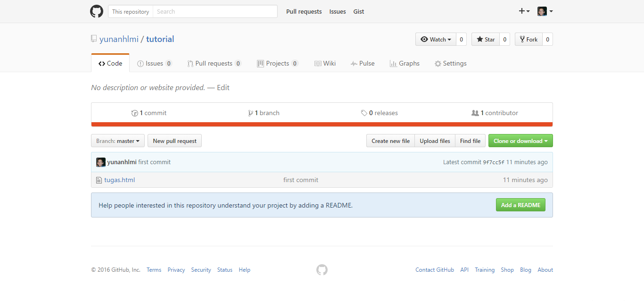Click Edit to add repository description
644x301 pixels.
coord(223,87)
